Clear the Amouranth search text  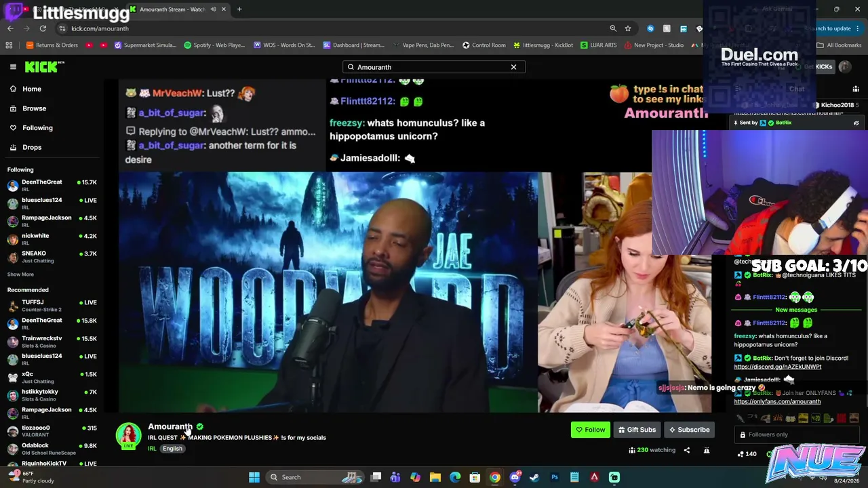pos(513,67)
